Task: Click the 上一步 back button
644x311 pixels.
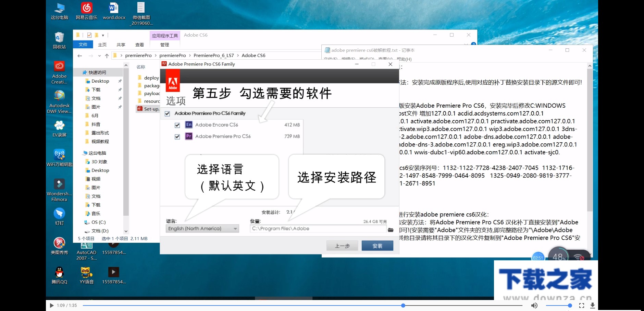Action: tap(342, 246)
